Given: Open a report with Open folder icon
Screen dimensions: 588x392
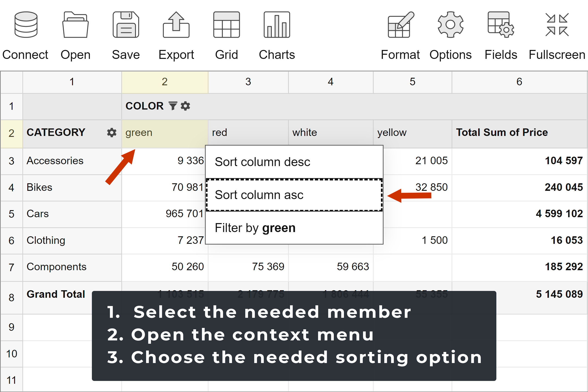Looking at the screenshot, I should coord(75,25).
